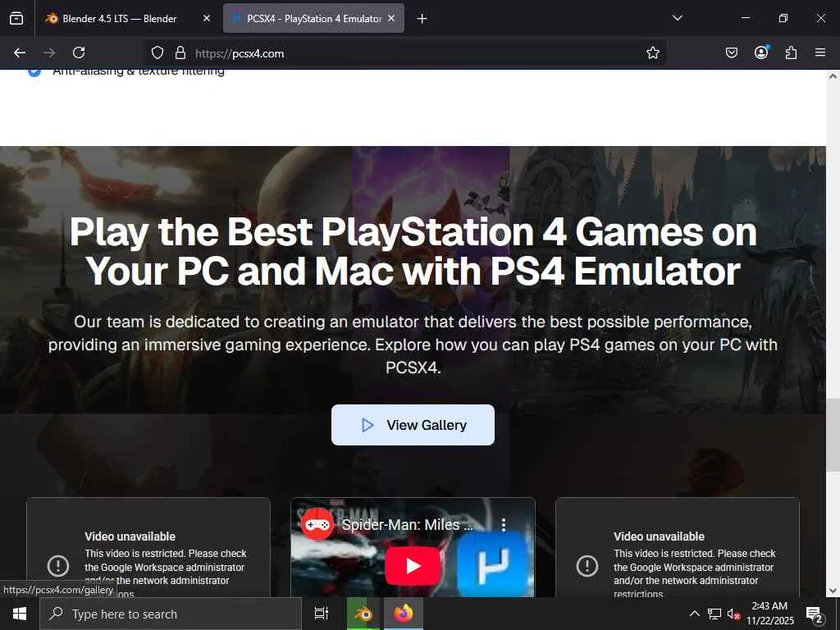Click the View Gallery button
Image resolution: width=840 pixels, height=630 pixels.
[413, 425]
